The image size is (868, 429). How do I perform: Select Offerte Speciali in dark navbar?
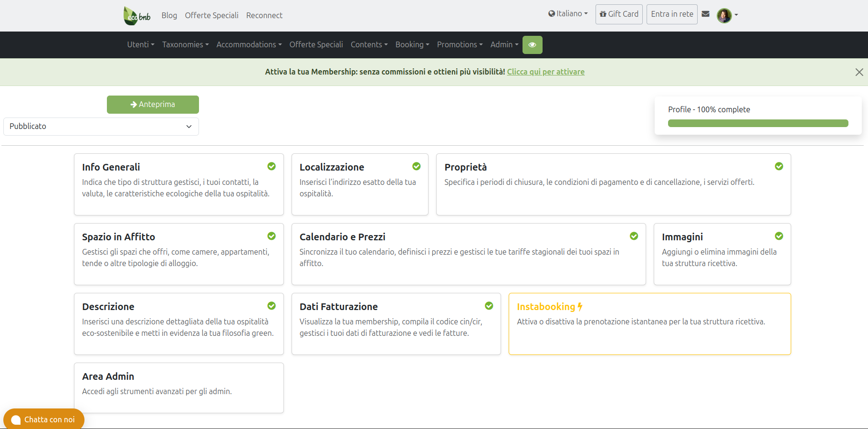(x=316, y=45)
